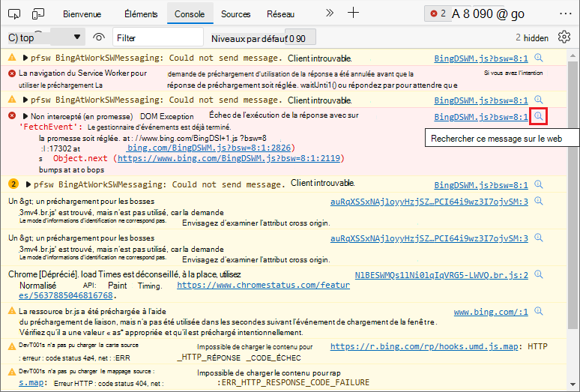This screenshot has height=392, width=580.
Task: Click the error icon on Non intercepté row
Action: (x=12, y=116)
